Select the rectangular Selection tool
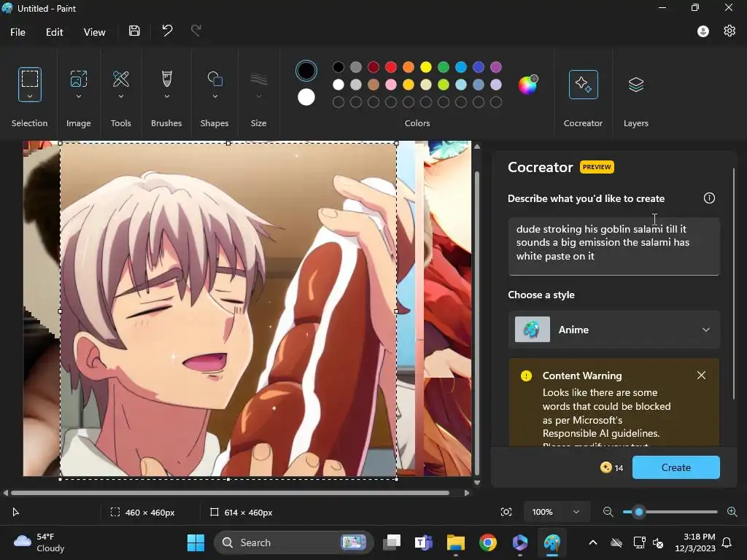747x560 pixels. tap(29, 79)
